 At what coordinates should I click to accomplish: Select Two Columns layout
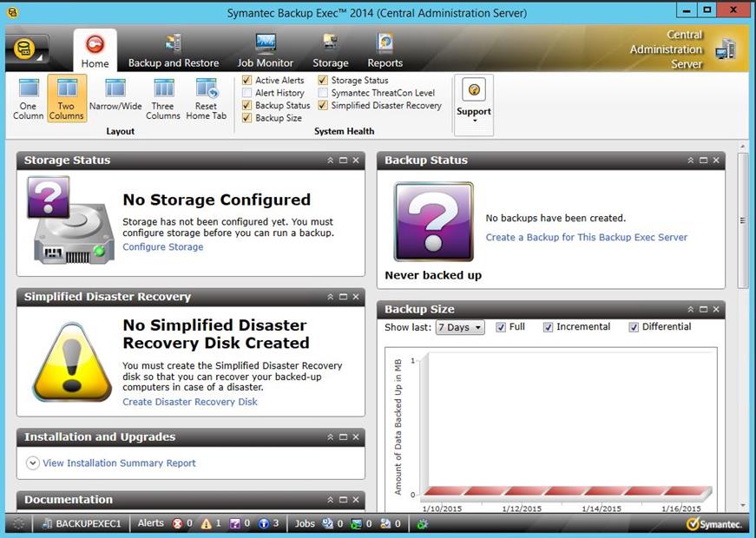click(67, 98)
